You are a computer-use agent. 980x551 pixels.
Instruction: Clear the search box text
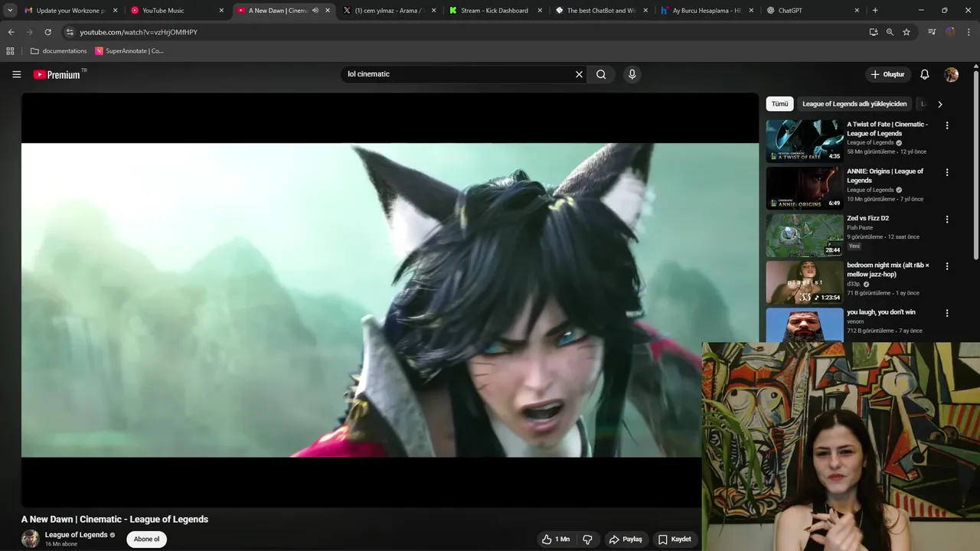[x=579, y=74]
